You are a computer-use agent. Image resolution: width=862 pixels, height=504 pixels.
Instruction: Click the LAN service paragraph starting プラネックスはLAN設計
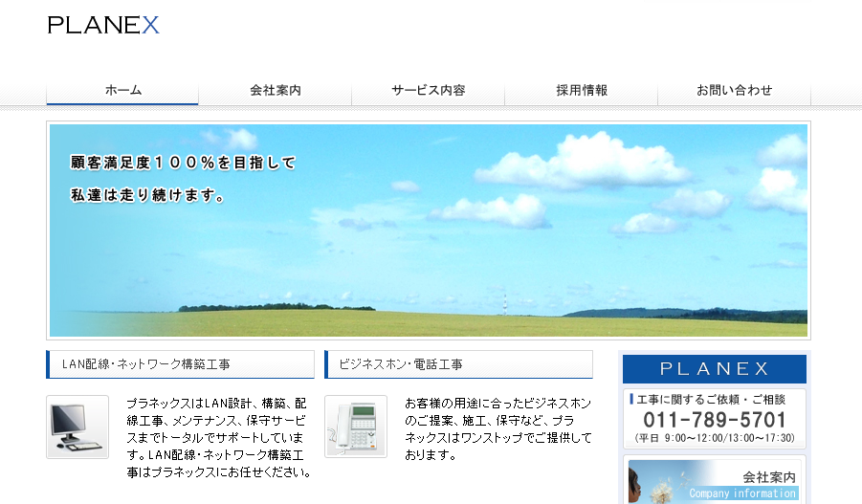[x=219, y=437]
